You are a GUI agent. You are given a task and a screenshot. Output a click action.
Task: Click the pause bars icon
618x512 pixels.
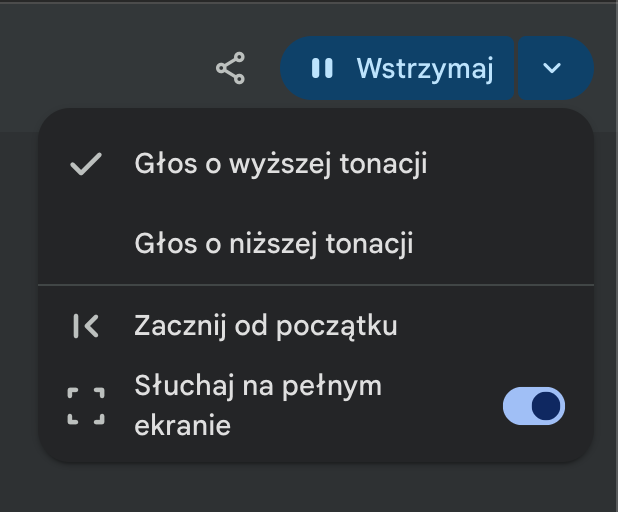click(x=322, y=68)
